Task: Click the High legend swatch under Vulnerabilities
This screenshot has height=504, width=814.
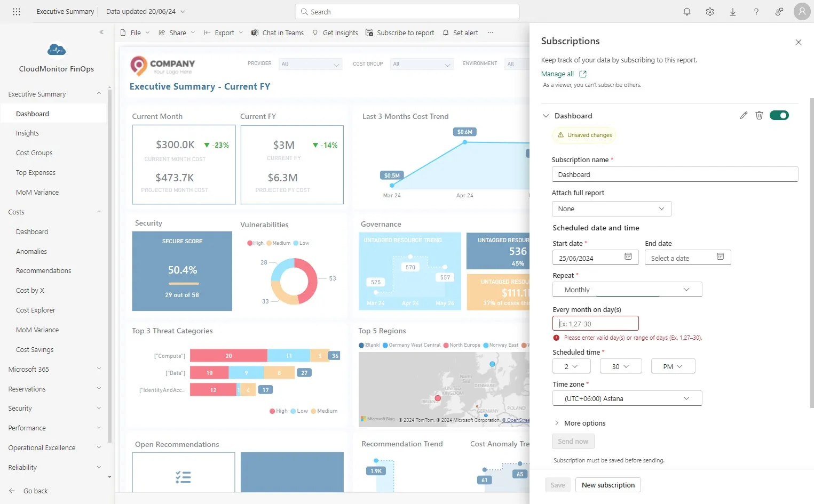Action: 250,243
